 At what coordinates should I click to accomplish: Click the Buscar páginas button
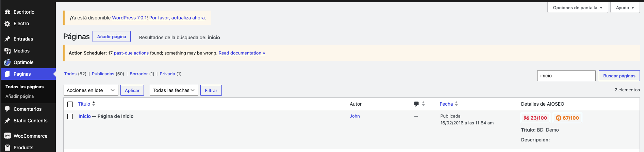[x=619, y=76]
